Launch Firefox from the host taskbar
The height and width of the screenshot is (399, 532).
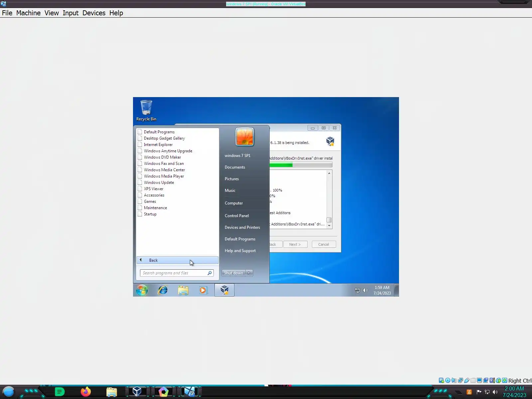click(x=86, y=392)
